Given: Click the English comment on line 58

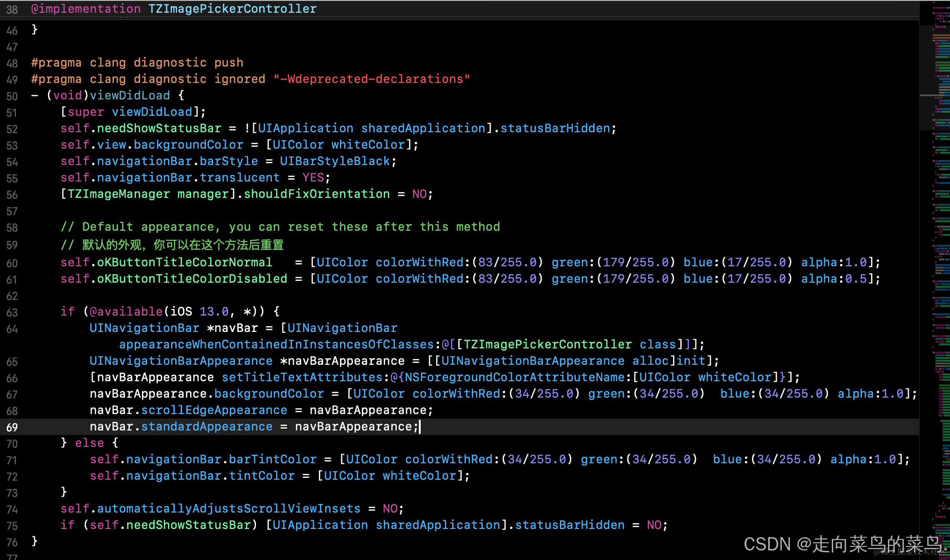Looking at the screenshot, I should pos(280,227).
